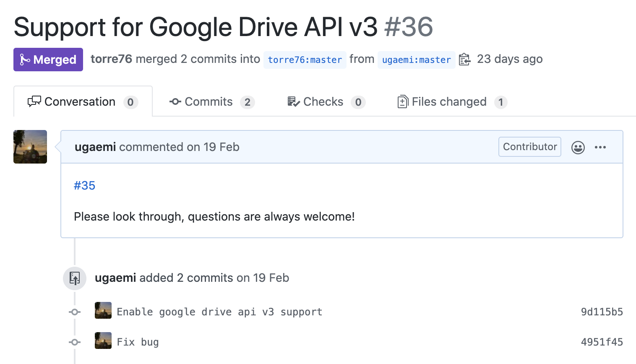The height and width of the screenshot is (364, 636).
Task: Click the '19 Feb' date after 'added 2 commits on'
Action: point(271,278)
